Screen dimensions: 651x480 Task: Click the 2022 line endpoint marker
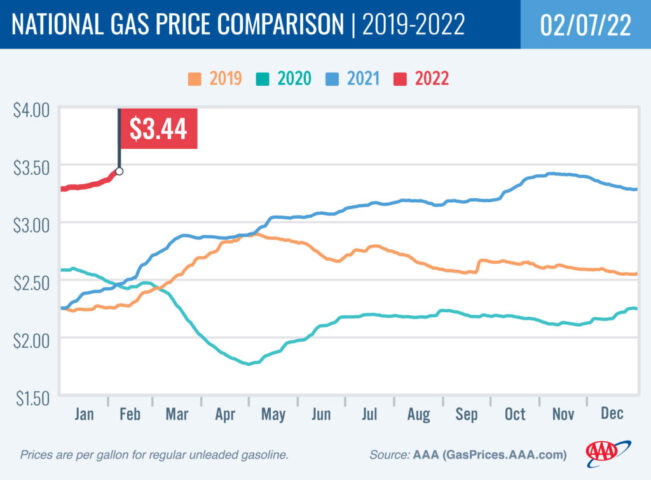(x=119, y=172)
